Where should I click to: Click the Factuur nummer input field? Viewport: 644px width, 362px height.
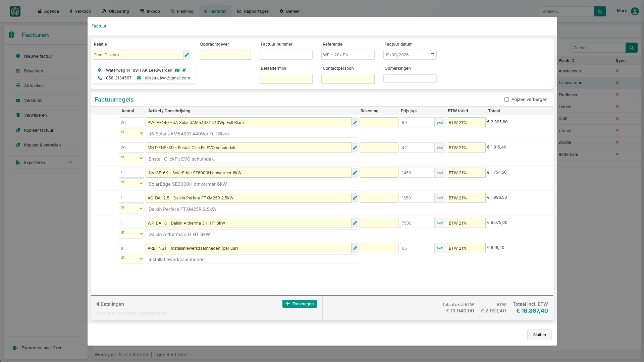286,55
